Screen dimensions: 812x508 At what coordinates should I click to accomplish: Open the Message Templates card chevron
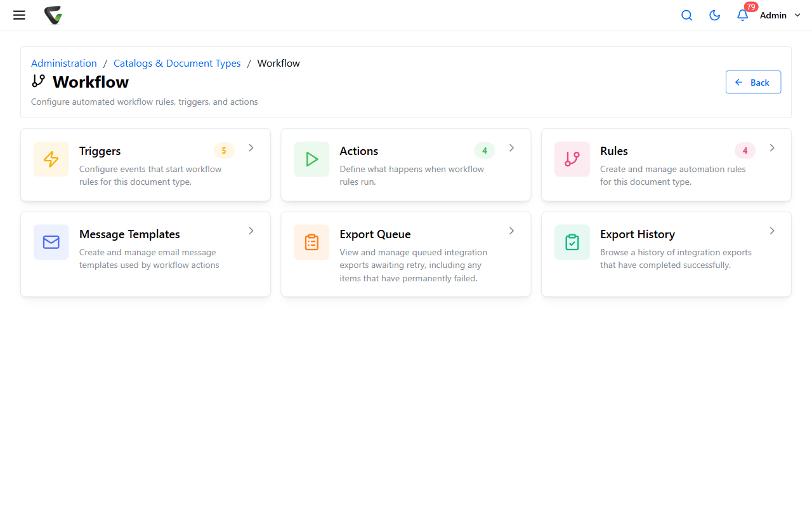point(251,231)
